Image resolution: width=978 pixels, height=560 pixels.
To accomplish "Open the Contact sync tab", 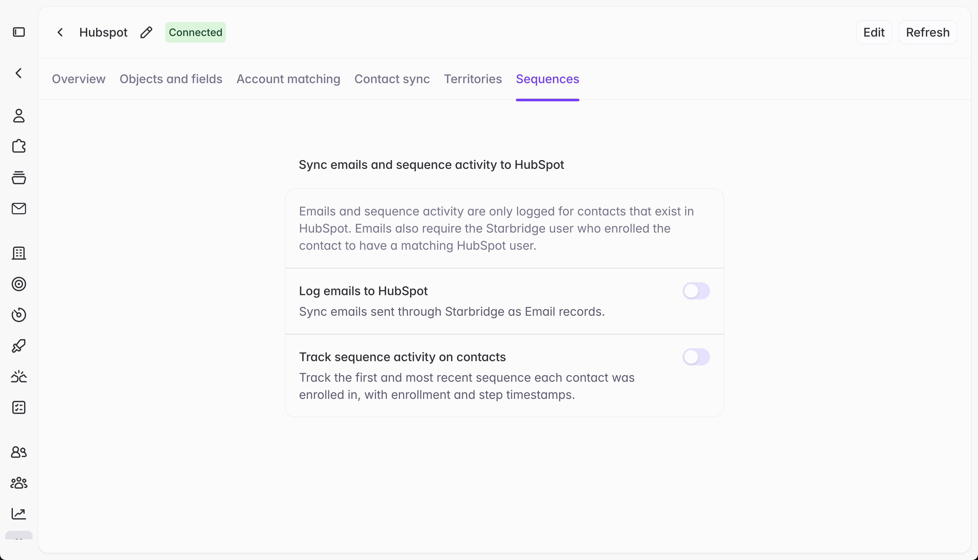I will point(392,79).
